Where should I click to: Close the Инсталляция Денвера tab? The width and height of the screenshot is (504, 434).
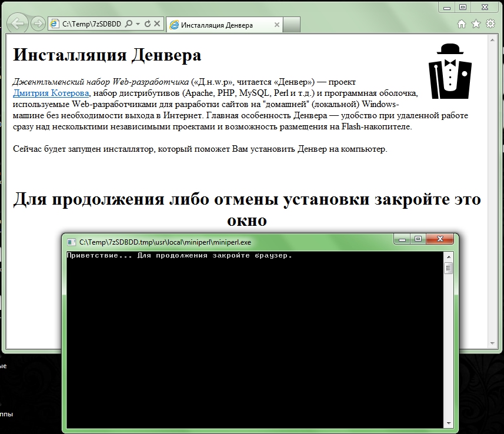coord(277,25)
